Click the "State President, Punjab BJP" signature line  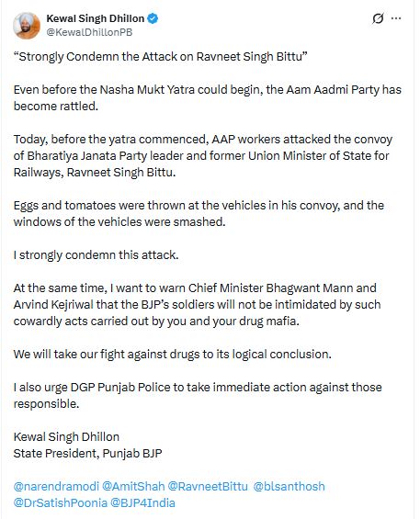88,454
